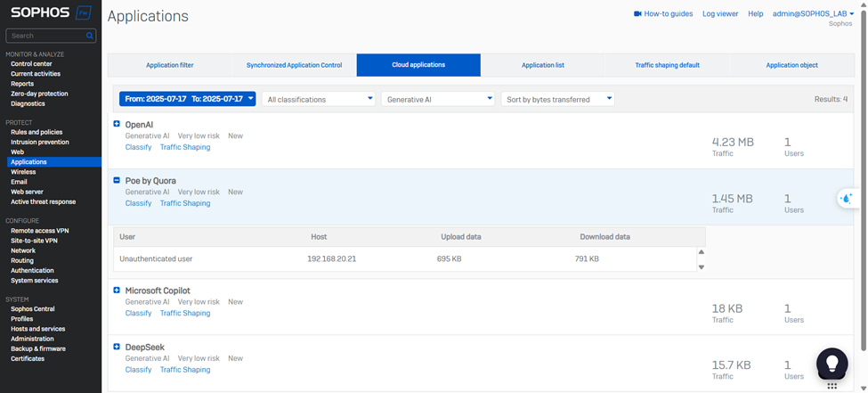Open Current activities in sidebar
868x393 pixels.
pos(36,74)
